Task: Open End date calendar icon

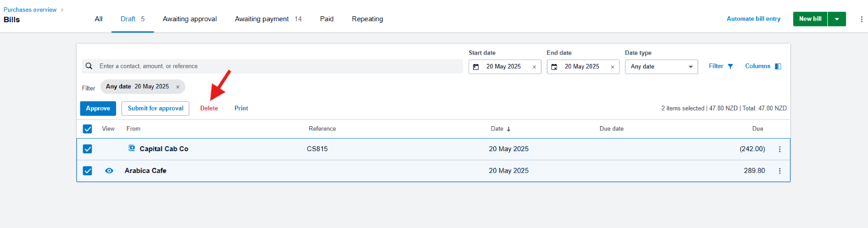Action: 554,67
